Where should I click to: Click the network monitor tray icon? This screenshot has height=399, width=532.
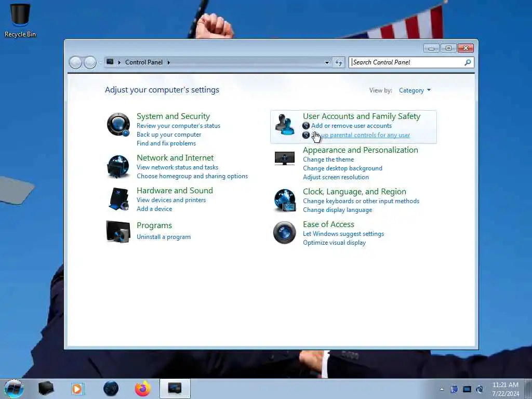[467, 389]
